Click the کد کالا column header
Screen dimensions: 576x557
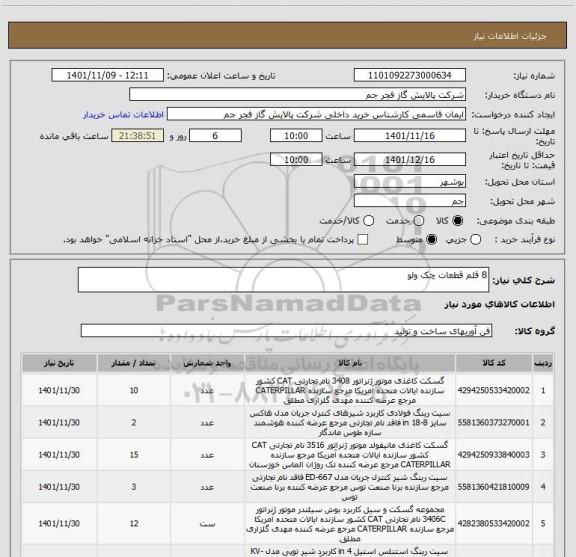tap(494, 363)
